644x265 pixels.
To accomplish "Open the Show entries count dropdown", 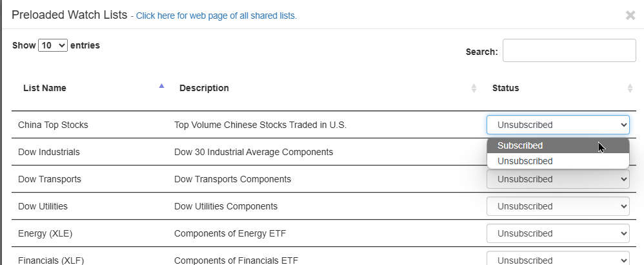I will click(53, 45).
